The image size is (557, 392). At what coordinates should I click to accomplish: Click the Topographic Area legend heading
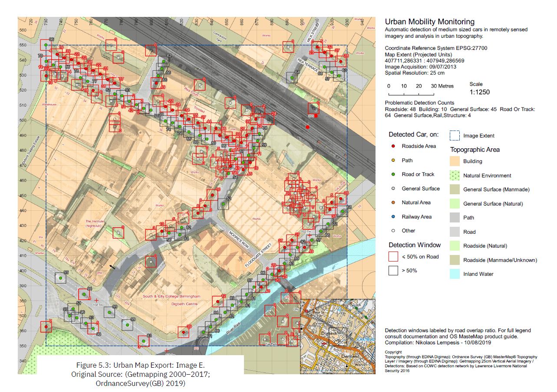click(x=475, y=150)
